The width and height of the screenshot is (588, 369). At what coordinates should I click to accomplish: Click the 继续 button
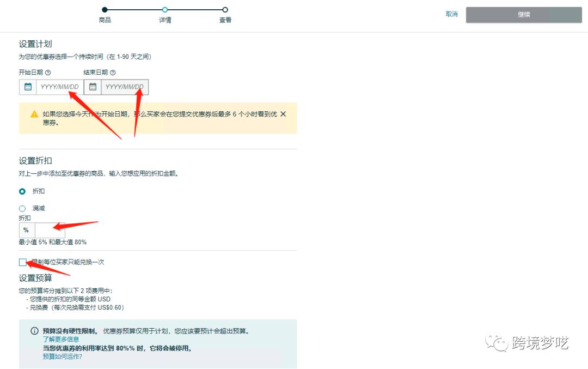523,15
